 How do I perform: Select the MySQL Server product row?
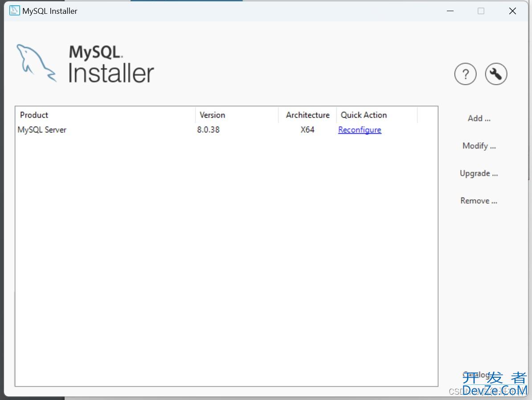pyautogui.click(x=42, y=130)
